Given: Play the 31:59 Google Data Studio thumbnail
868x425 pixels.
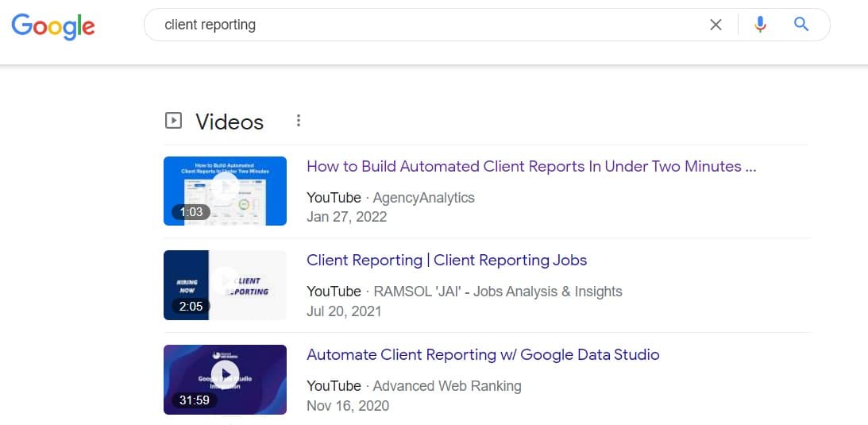Looking at the screenshot, I should (x=226, y=380).
